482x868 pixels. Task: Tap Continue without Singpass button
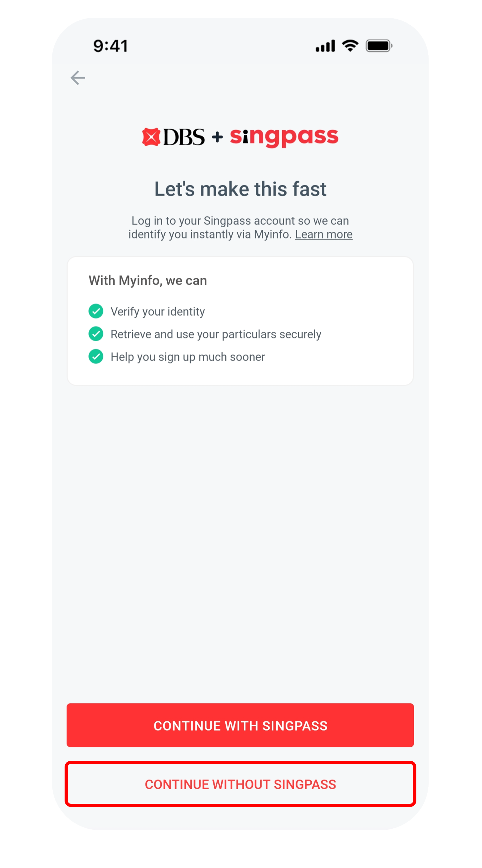[240, 784]
